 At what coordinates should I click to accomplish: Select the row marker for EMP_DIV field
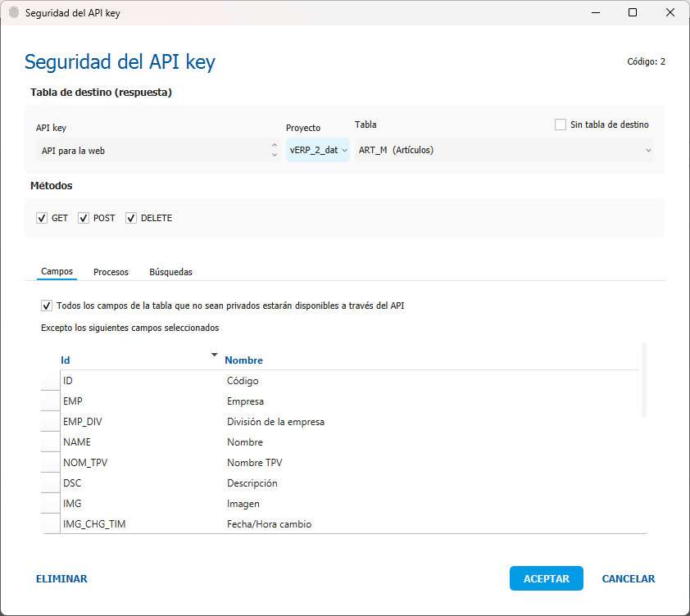(51, 422)
